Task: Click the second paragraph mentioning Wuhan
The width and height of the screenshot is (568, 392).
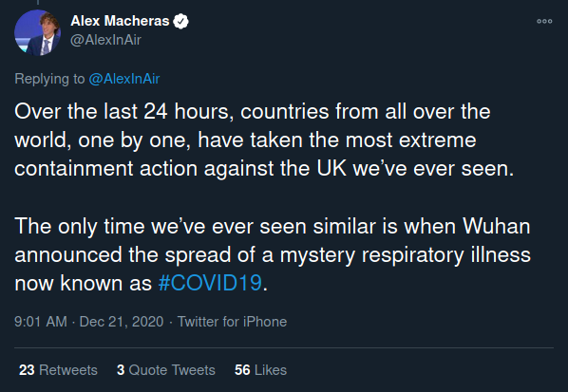Action: (273, 254)
